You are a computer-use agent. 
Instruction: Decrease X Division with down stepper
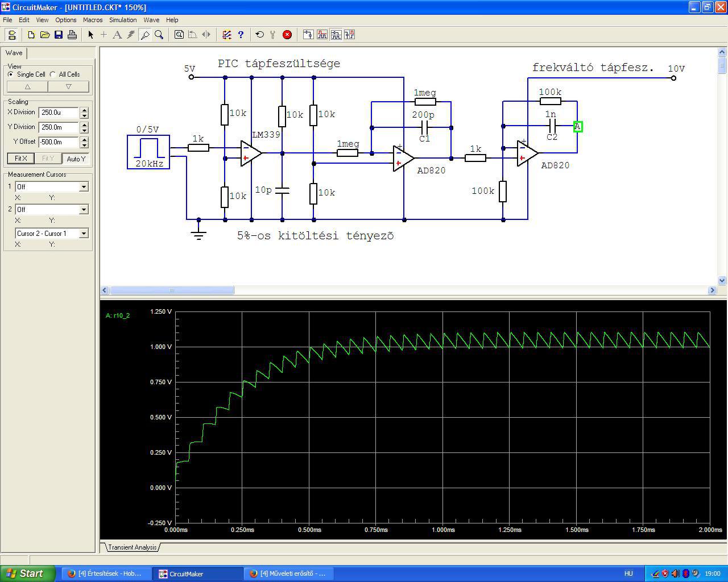point(84,115)
